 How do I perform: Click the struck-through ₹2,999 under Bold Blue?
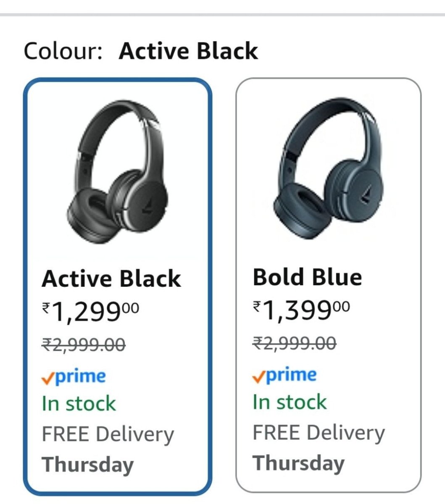pos(295,343)
